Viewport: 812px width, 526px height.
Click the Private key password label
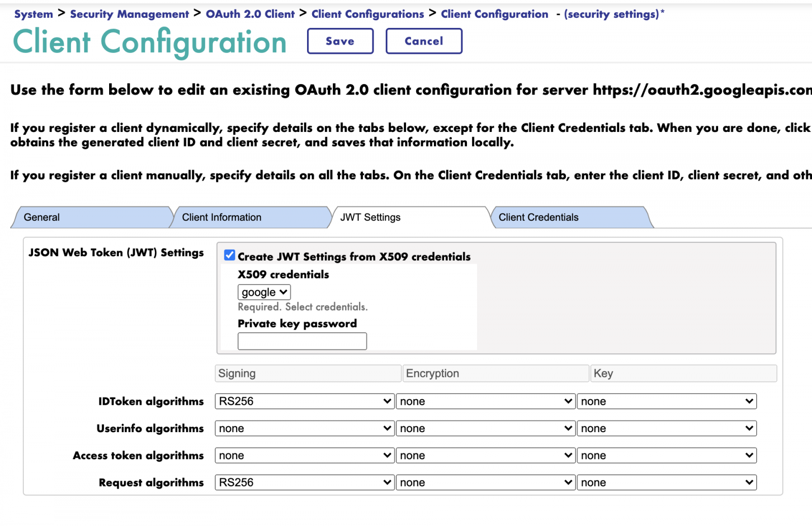[297, 324]
